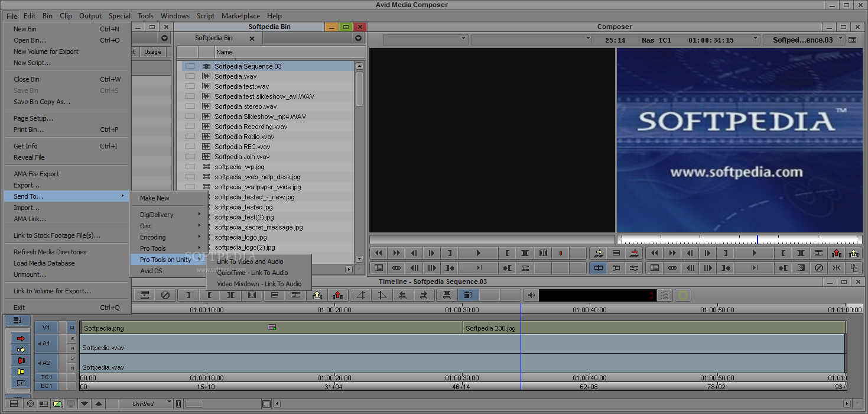This screenshot has height=414, width=868.
Task: Click the Splice-In yellow arrow button
Action: pyautogui.click(x=599, y=253)
